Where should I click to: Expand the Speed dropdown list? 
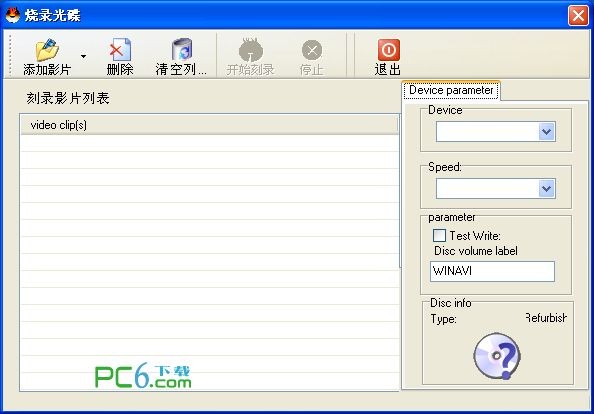point(546,189)
